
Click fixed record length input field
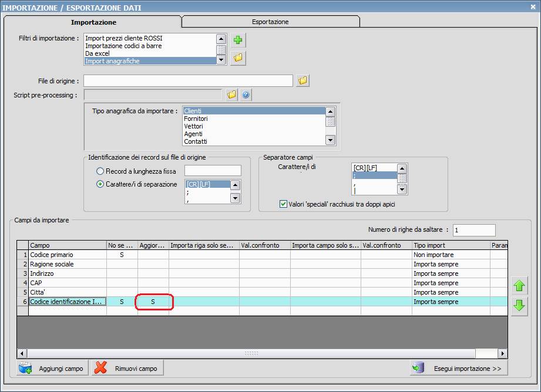pos(213,171)
